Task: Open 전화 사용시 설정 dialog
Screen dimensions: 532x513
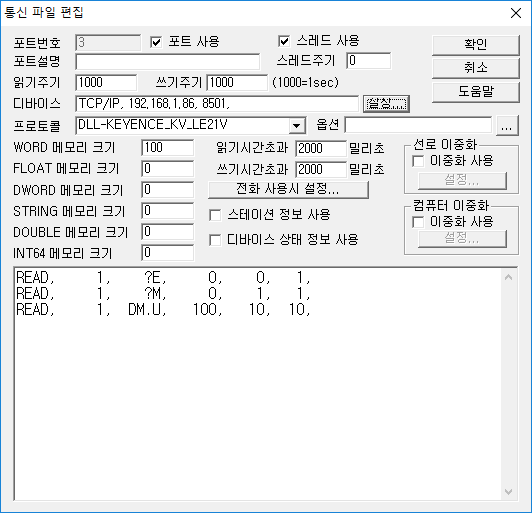Action: tap(288, 190)
